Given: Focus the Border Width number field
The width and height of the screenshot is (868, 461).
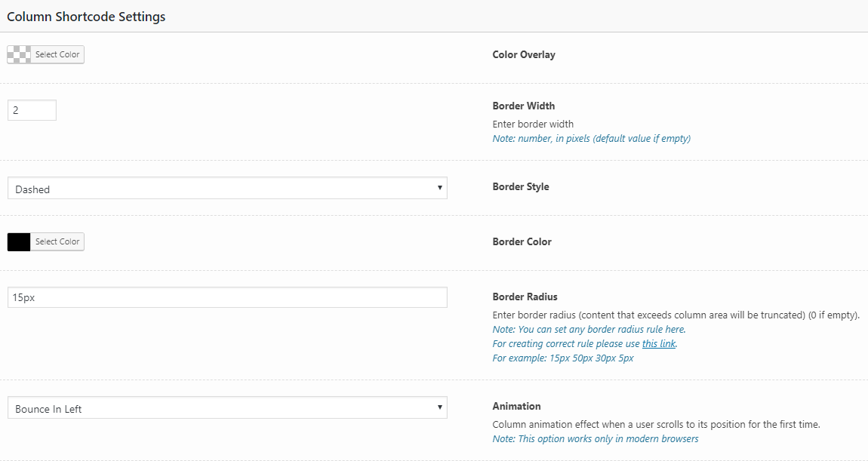Looking at the screenshot, I should point(32,110).
